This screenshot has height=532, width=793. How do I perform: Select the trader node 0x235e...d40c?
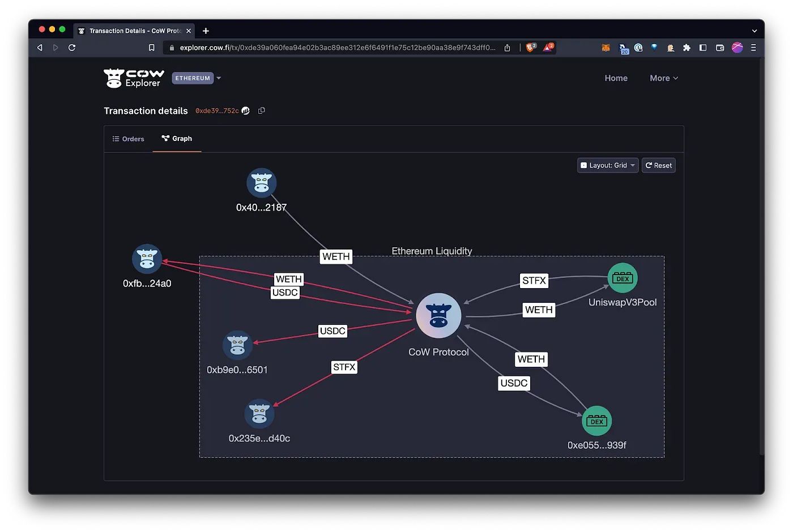coord(259,413)
